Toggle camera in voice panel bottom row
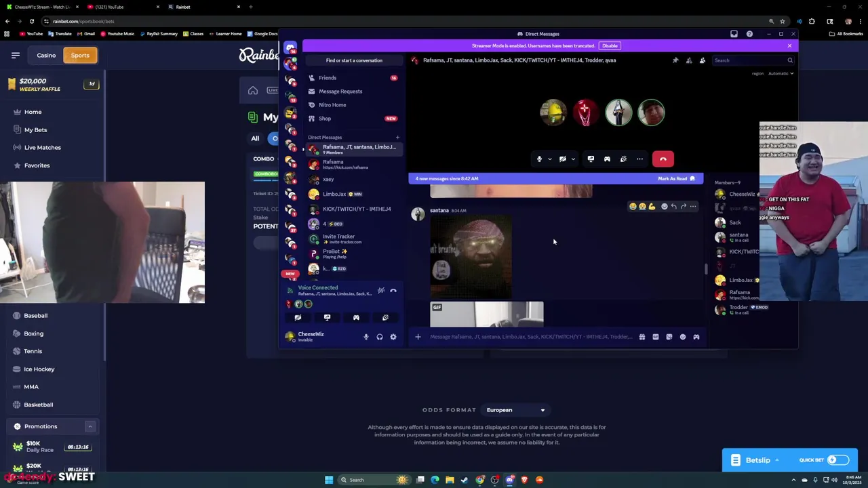This screenshot has height=488, width=868. [x=298, y=317]
